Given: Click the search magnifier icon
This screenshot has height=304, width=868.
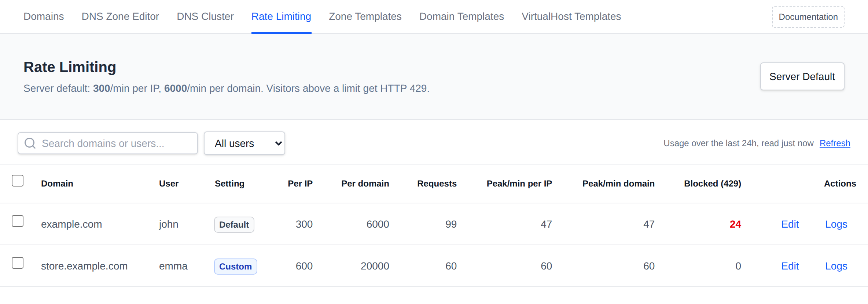Looking at the screenshot, I should [x=30, y=143].
